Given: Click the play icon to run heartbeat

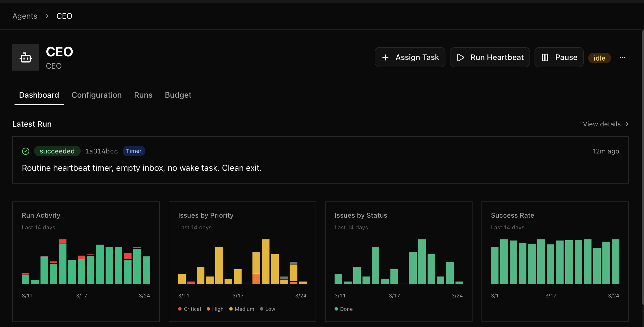Looking at the screenshot, I should pyautogui.click(x=461, y=57).
